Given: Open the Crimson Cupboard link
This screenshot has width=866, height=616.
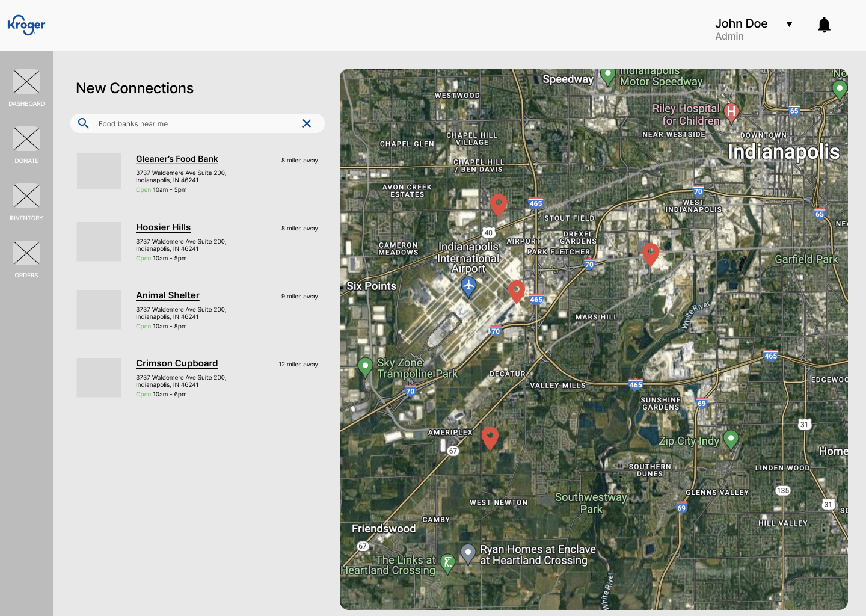Looking at the screenshot, I should (x=177, y=363).
